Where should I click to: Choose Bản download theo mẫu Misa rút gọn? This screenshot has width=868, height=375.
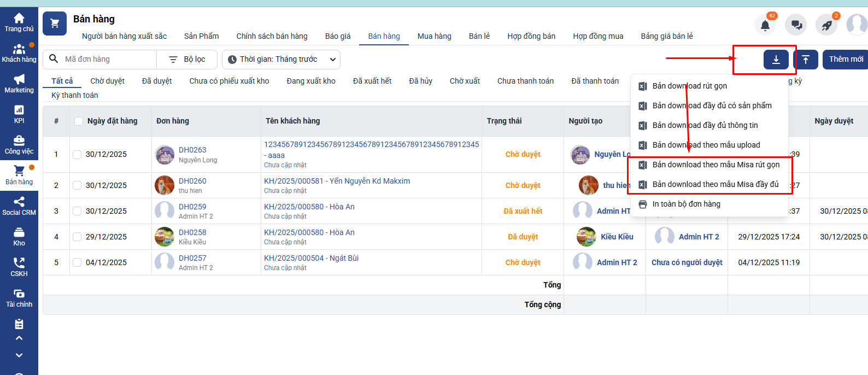(715, 165)
